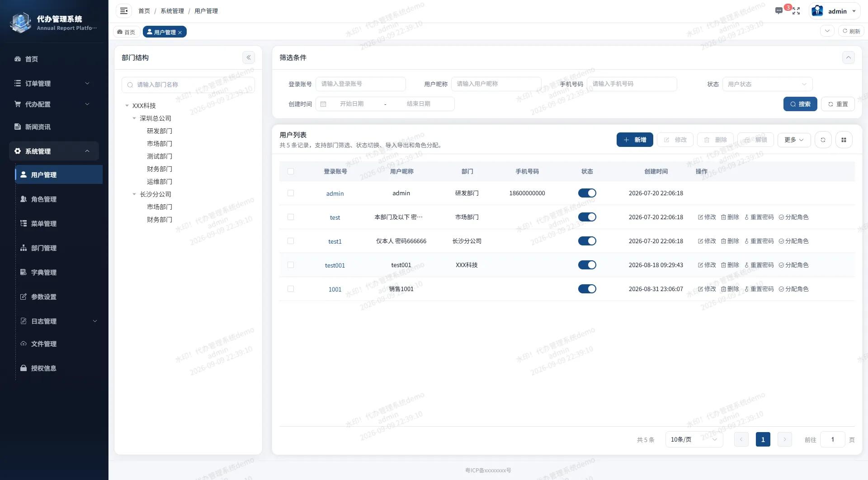Open 参数设置 in the sidebar
The height and width of the screenshot is (480, 868).
click(x=59, y=296)
